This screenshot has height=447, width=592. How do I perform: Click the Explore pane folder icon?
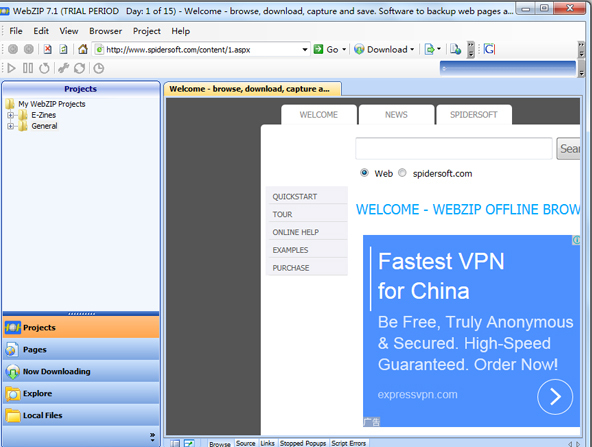12,394
